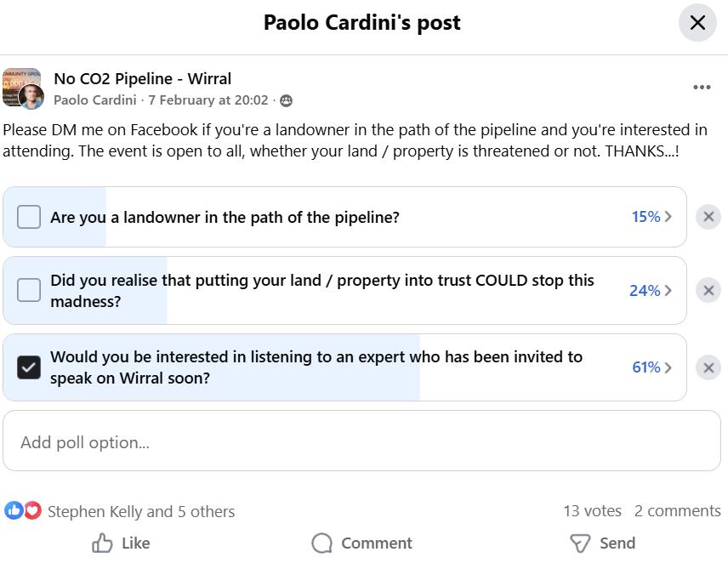This screenshot has width=728, height=569.
Task: Remove the trust poll option
Action: coord(708,291)
